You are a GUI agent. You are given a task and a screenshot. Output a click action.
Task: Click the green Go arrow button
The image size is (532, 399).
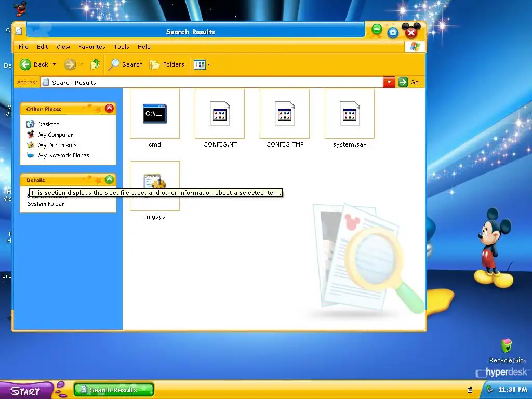click(403, 82)
